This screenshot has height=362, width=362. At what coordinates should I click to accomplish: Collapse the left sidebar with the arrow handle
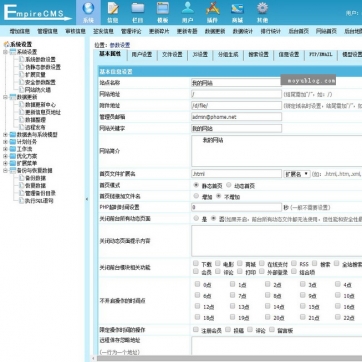pyautogui.click(x=87, y=199)
